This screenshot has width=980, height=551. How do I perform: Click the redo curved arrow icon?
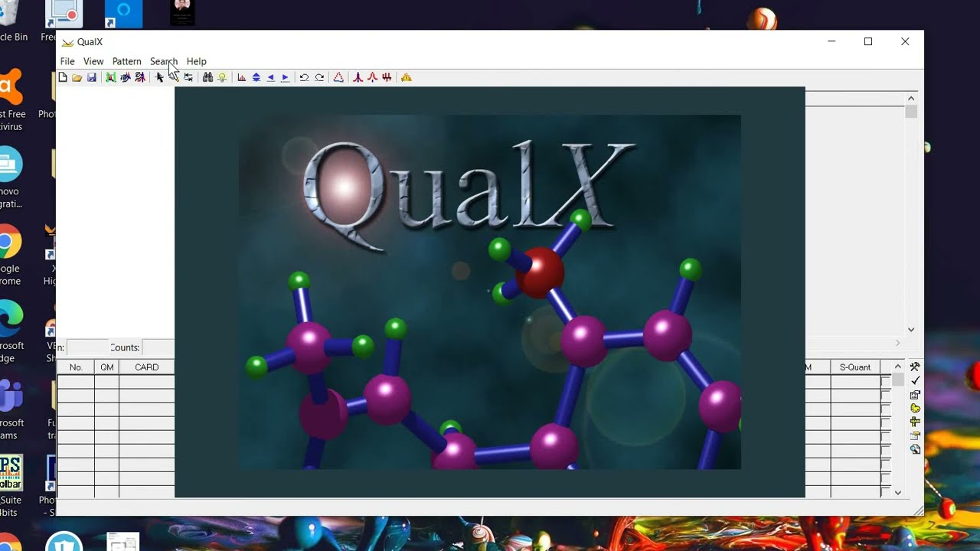tap(319, 77)
